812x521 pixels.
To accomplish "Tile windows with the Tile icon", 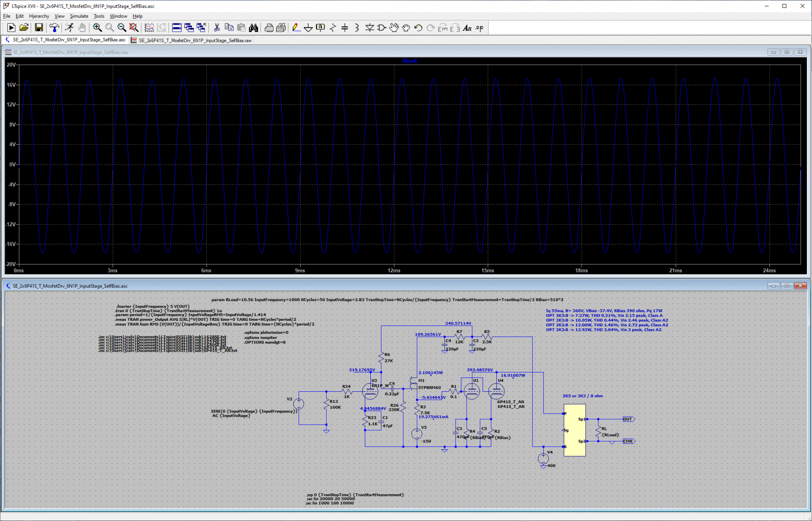I will pos(177,27).
